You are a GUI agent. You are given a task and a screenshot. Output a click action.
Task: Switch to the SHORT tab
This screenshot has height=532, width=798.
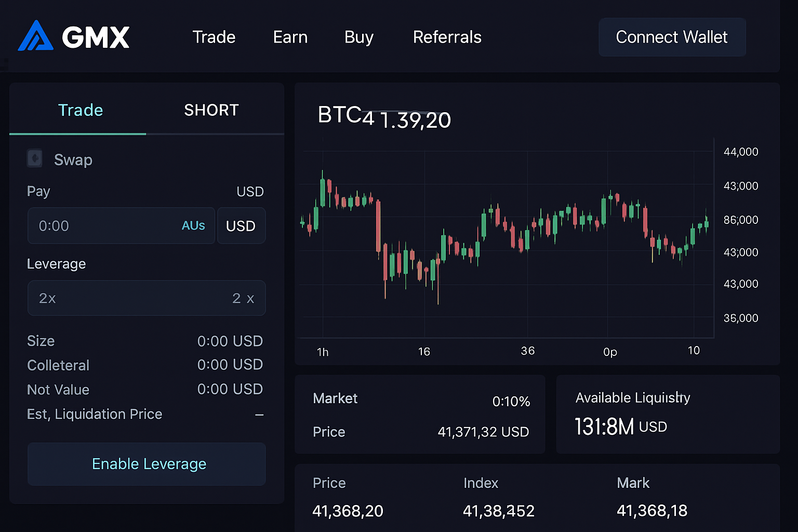pyautogui.click(x=211, y=110)
